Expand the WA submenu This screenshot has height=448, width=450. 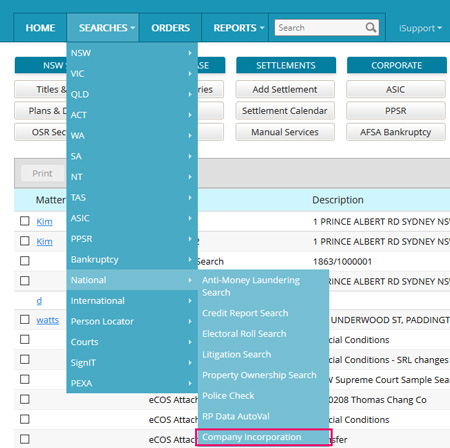(132, 136)
